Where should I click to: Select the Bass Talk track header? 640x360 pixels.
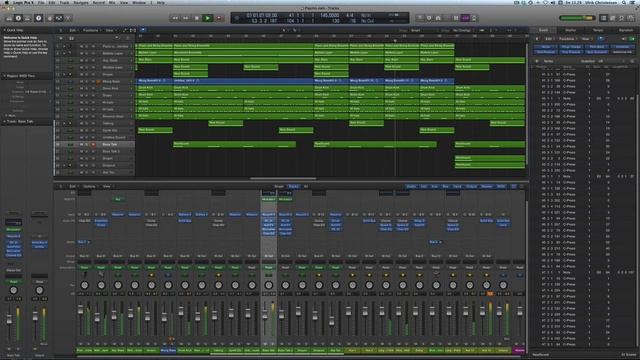(94, 144)
